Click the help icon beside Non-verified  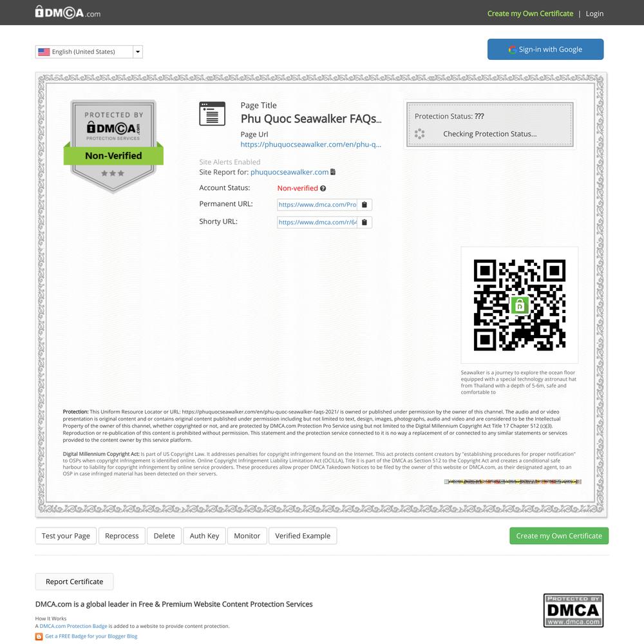(323, 189)
